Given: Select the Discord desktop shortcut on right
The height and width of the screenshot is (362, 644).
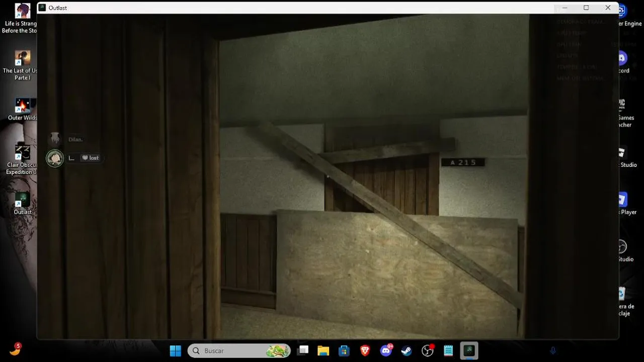Looking at the screenshot, I should coord(623,62).
